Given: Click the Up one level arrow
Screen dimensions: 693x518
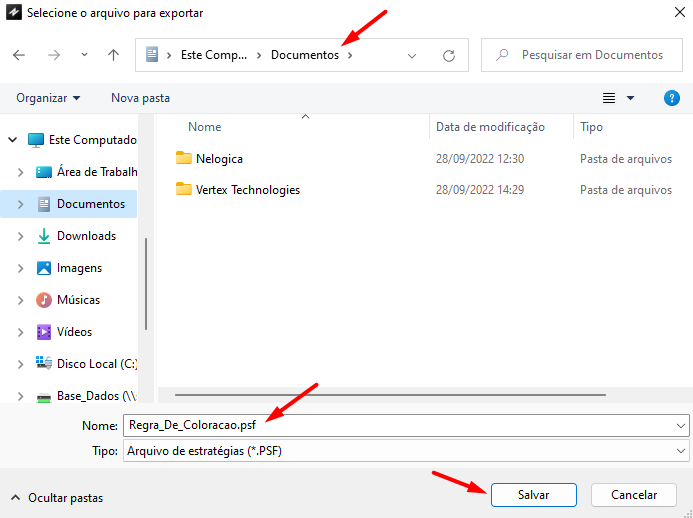Looking at the screenshot, I should tap(114, 56).
